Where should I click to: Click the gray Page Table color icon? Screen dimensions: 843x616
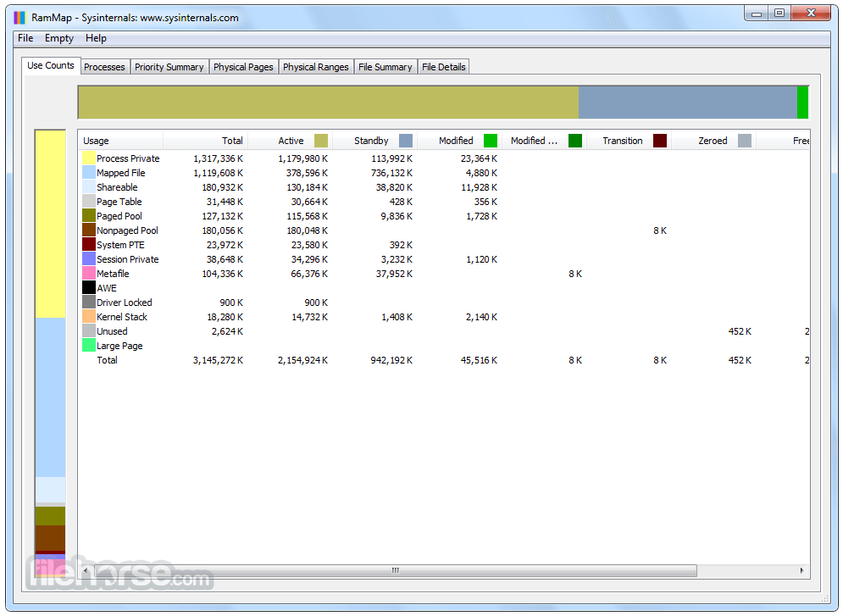[x=89, y=202]
